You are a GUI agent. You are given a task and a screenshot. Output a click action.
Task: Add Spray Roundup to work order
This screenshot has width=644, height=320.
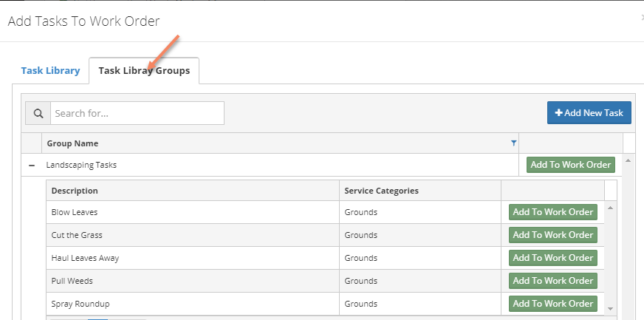click(x=553, y=304)
